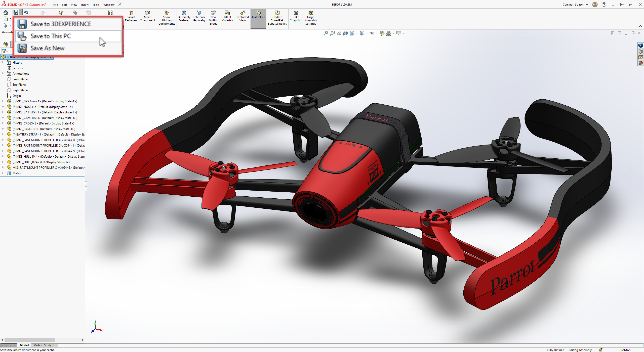Click the New document icon
644x352 pixels.
pyautogui.click(x=6, y=19)
